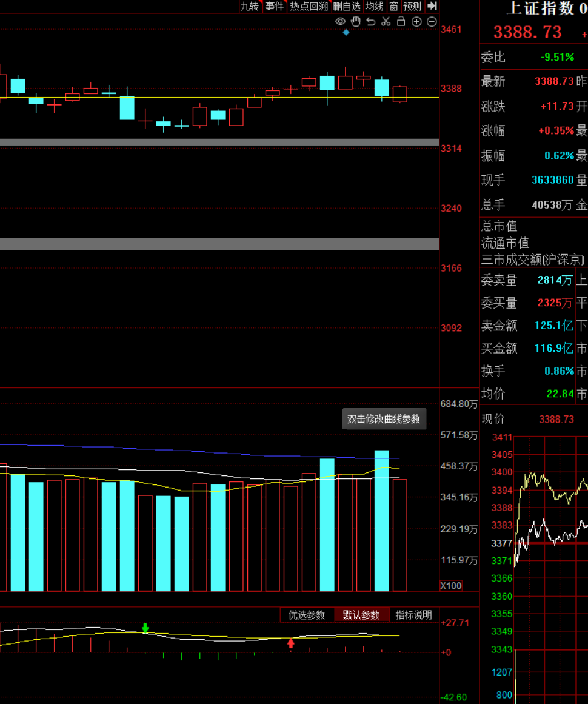
Task: Click the 买金额 value 116.9亿
Action: pos(554,348)
